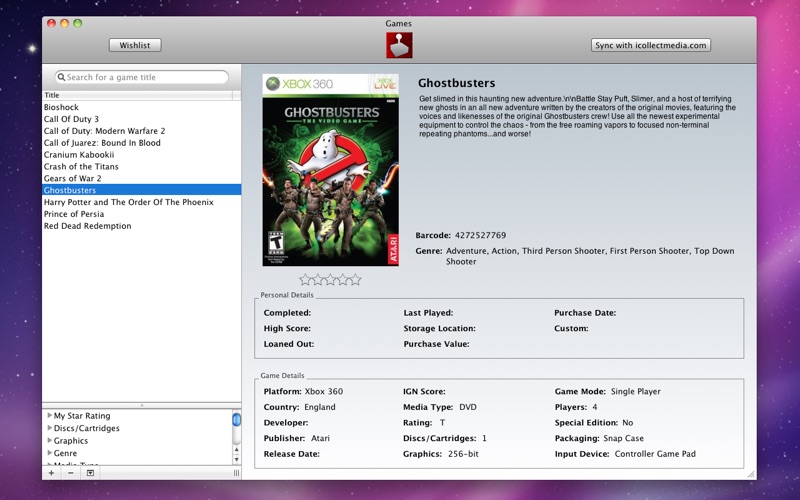
Task: Click the red Games joystick icon
Action: 399,45
